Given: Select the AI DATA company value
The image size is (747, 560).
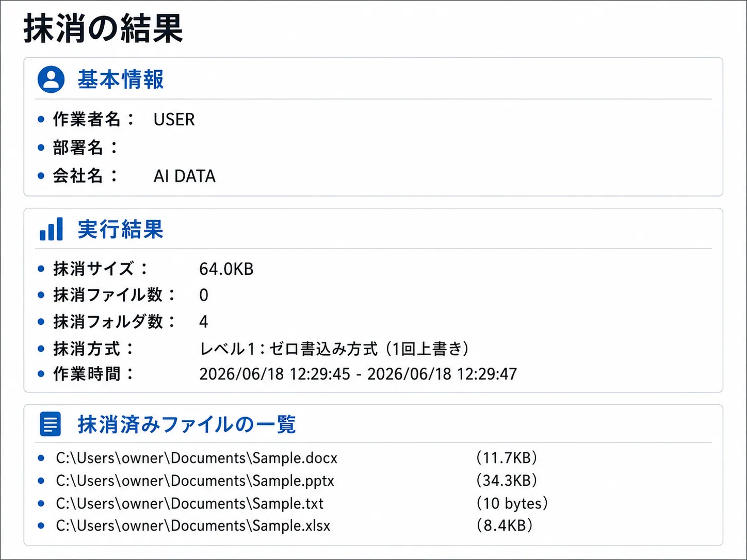Looking at the screenshot, I should (184, 176).
